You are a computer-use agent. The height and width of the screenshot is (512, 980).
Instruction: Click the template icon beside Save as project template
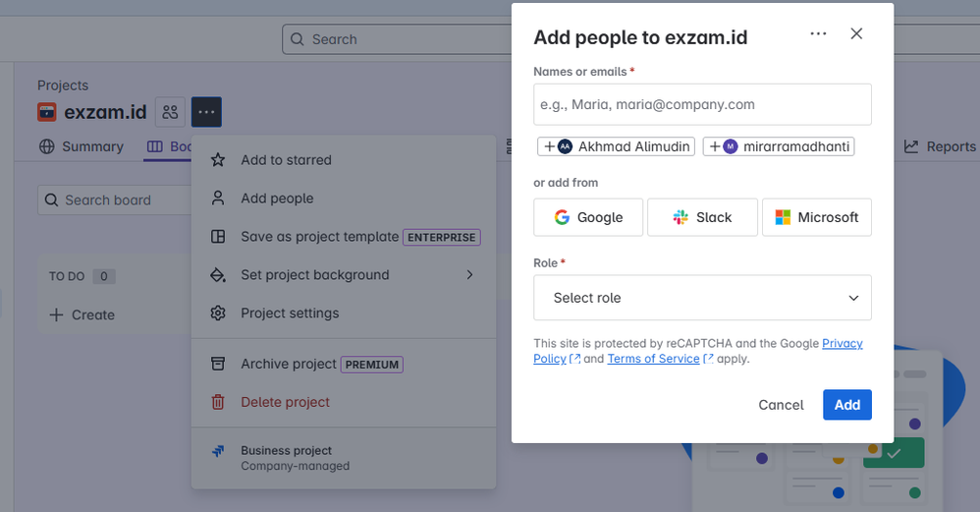[217, 236]
